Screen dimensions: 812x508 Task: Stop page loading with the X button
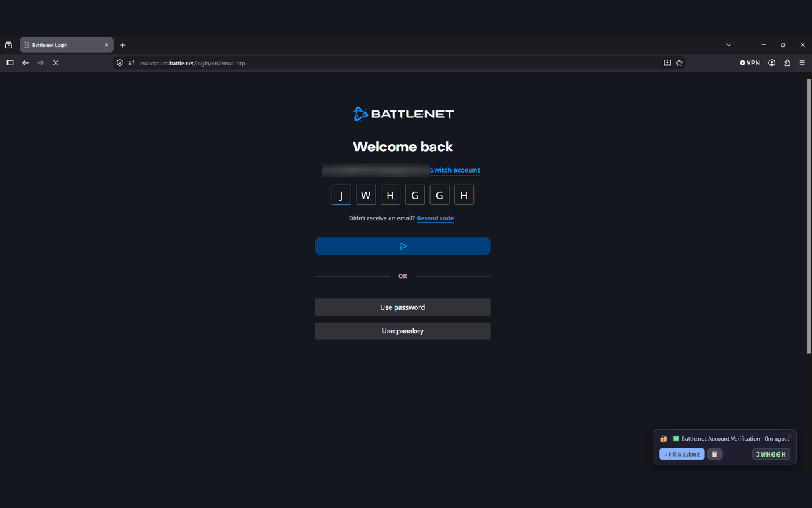pos(56,63)
